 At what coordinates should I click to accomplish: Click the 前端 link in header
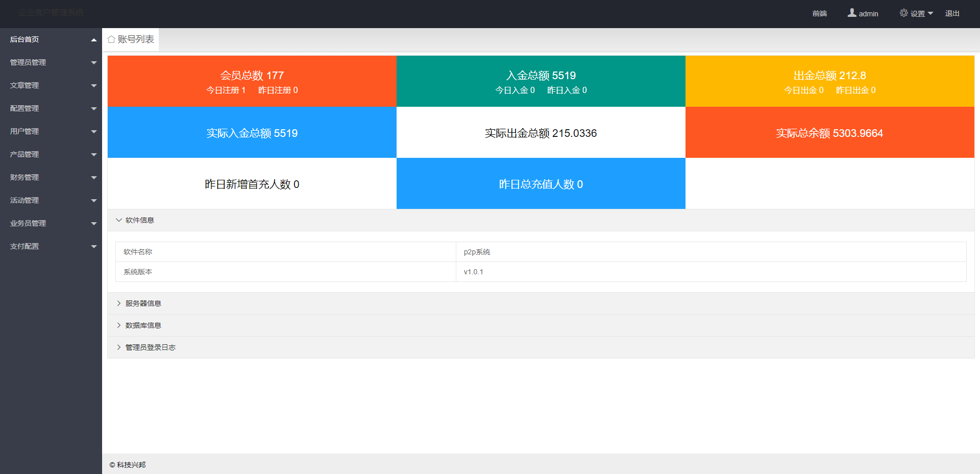tap(820, 14)
